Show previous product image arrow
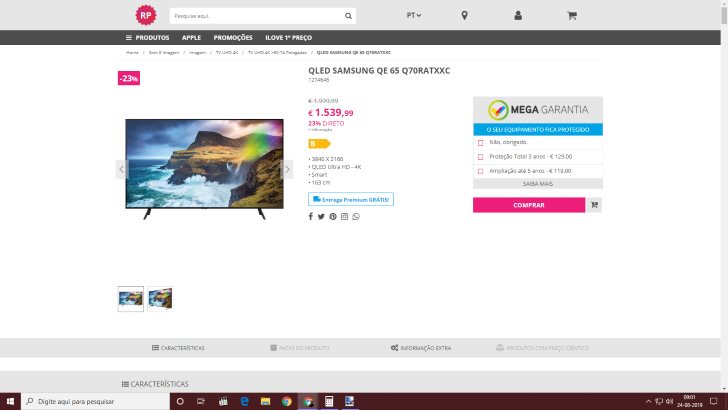Image resolution: width=728 pixels, height=410 pixels. [122, 169]
